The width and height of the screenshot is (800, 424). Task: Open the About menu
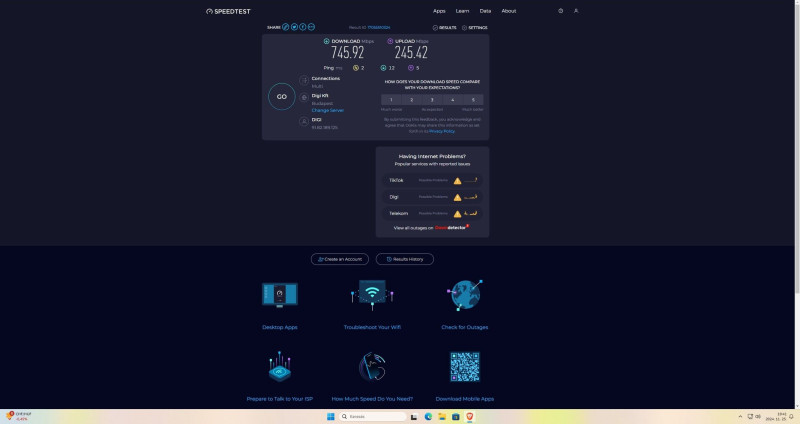click(x=509, y=11)
